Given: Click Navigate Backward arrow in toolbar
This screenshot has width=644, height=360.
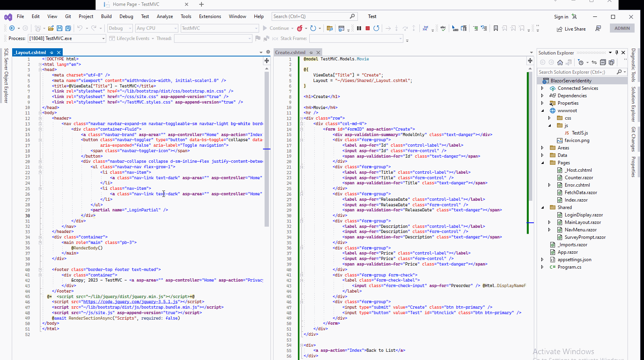Looking at the screenshot, I should 12,28.
